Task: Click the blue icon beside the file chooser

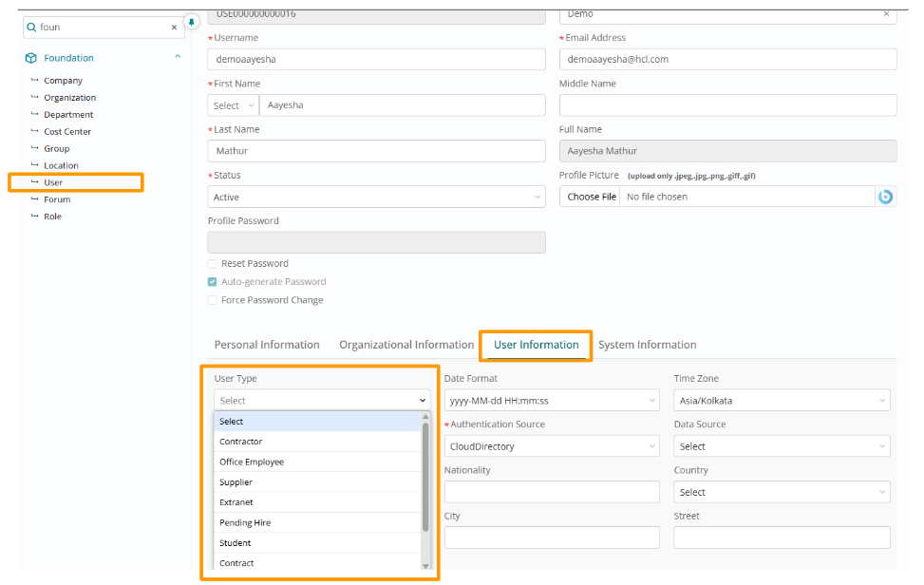Action: pyautogui.click(x=885, y=197)
